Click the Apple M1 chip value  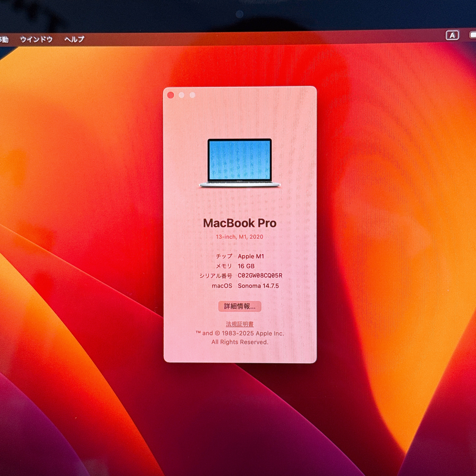[x=251, y=256]
